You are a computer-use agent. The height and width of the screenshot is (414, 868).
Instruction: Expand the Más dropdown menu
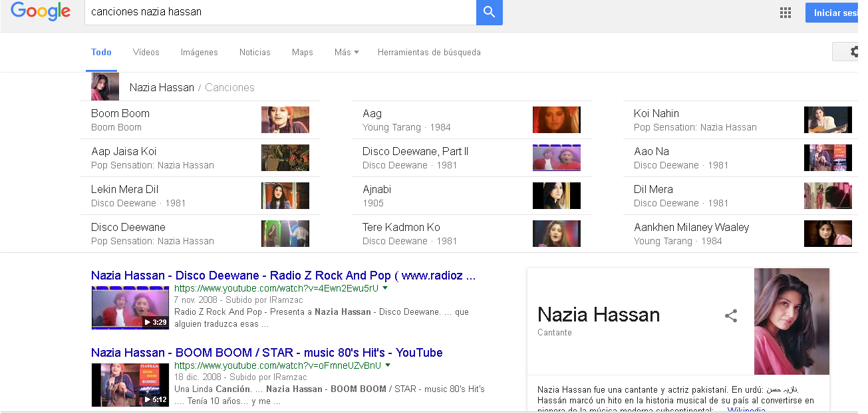[347, 52]
